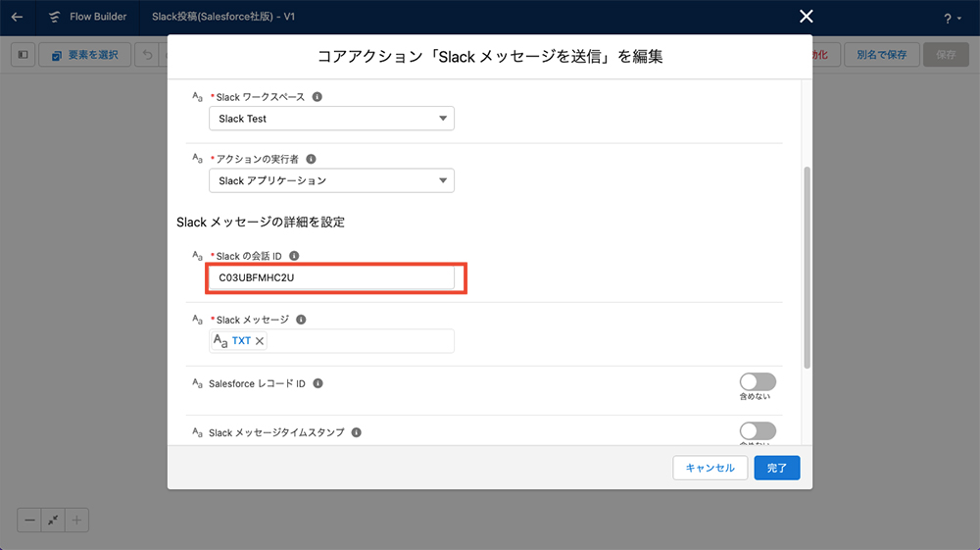Click the text-type icon beside アクションの実行者

[198, 159]
